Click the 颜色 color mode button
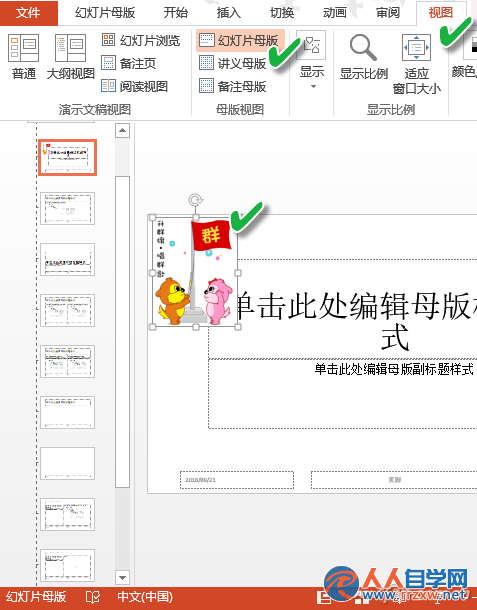The image size is (477, 610). pyautogui.click(x=465, y=56)
